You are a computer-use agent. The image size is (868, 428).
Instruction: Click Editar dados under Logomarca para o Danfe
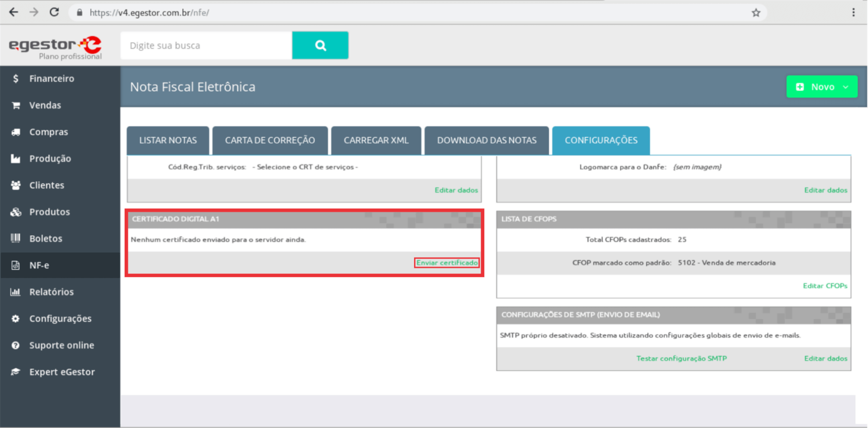(826, 190)
